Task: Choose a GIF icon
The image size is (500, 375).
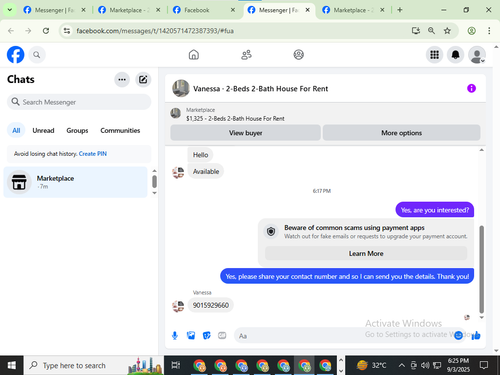Action: coord(222,335)
